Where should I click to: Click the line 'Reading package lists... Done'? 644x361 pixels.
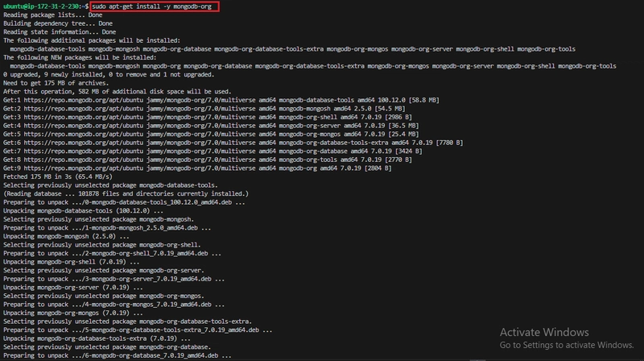pyautogui.click(x=52, y=15)
